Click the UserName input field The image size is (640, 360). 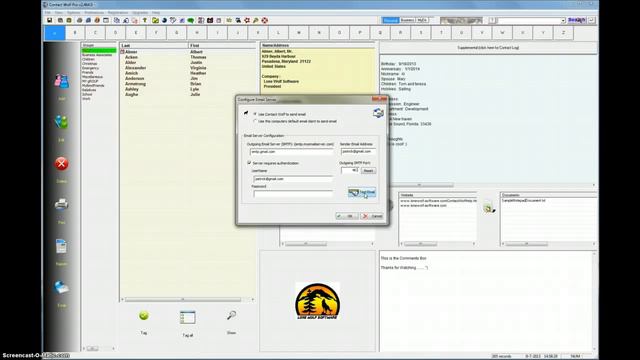(293, 179)
